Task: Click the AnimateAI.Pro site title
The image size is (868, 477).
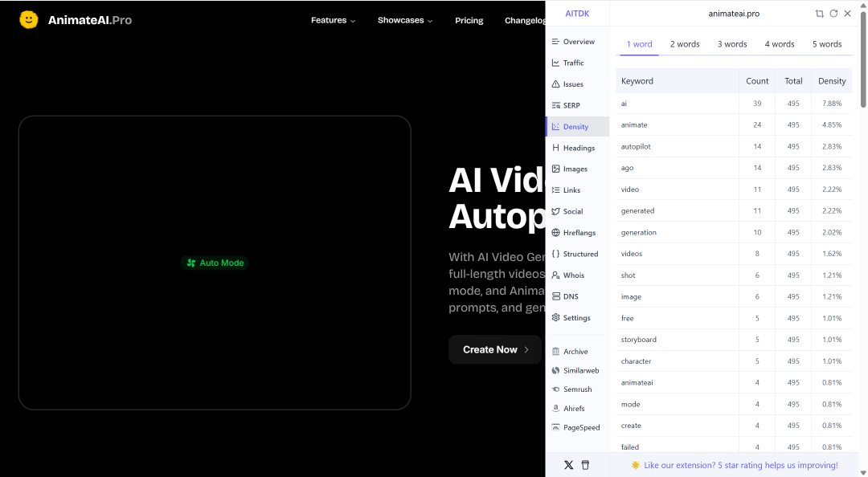Action: (90, 20)
